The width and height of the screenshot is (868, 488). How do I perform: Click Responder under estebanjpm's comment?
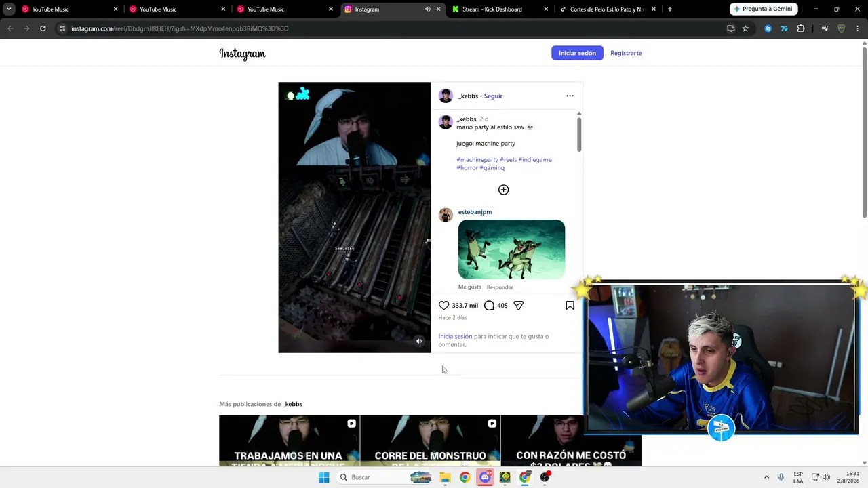pyautogui.click(x=500, y=287)
